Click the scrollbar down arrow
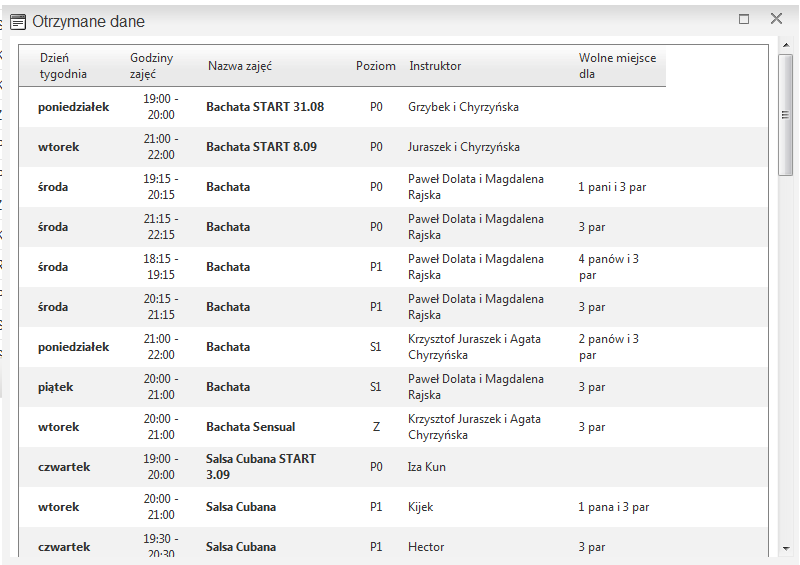 tap(786, 548)
